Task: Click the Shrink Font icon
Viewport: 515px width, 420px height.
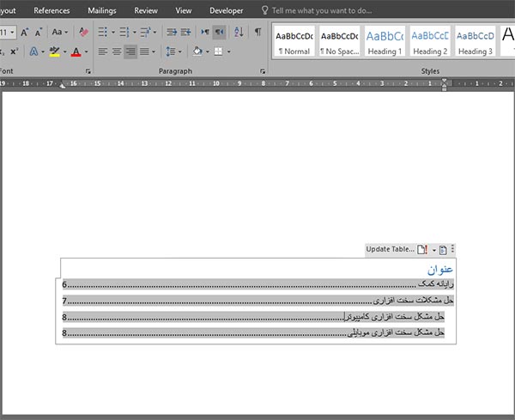Action: [38, 32]
